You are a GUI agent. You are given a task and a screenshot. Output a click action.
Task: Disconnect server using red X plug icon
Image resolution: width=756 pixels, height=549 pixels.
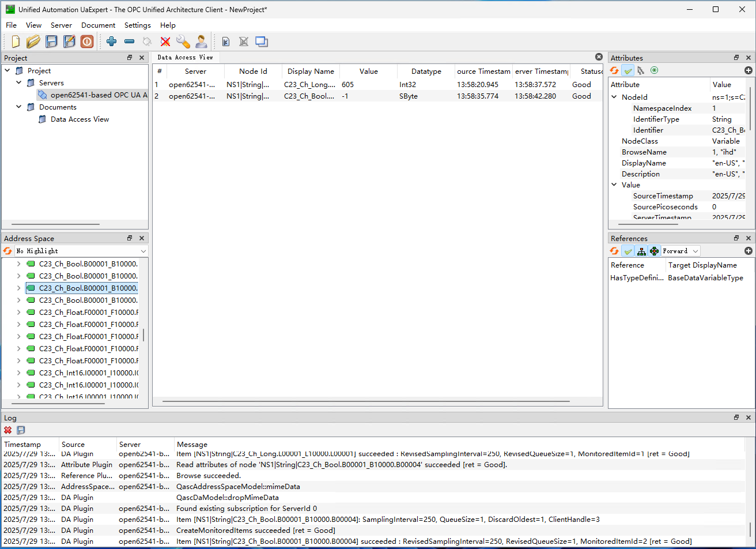[165, 42]
